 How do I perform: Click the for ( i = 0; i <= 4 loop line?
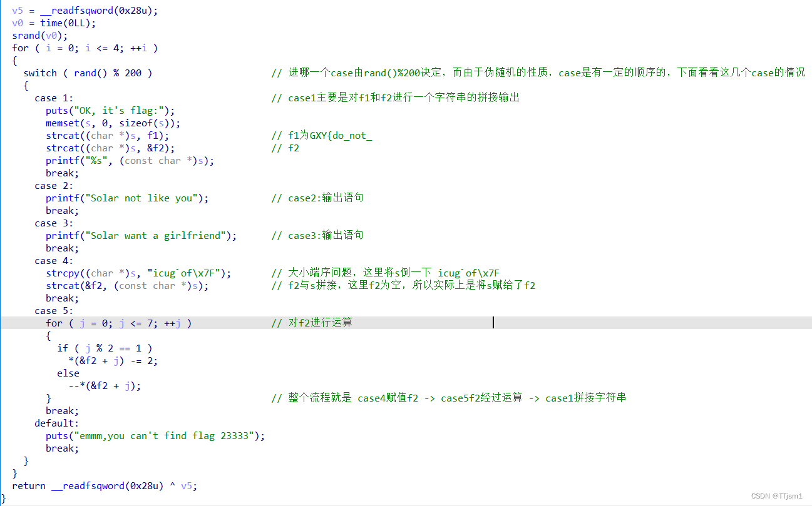[85, 48]
